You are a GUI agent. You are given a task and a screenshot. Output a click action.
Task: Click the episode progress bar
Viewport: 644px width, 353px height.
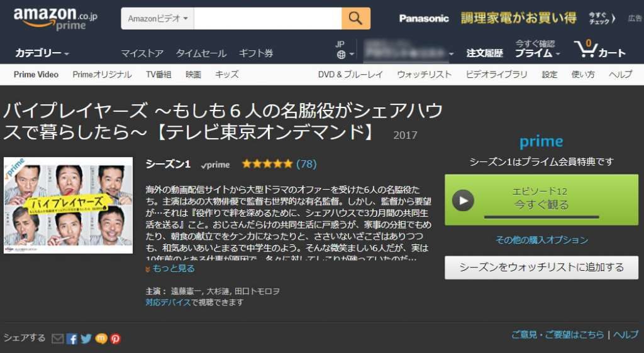coord(541,217)
